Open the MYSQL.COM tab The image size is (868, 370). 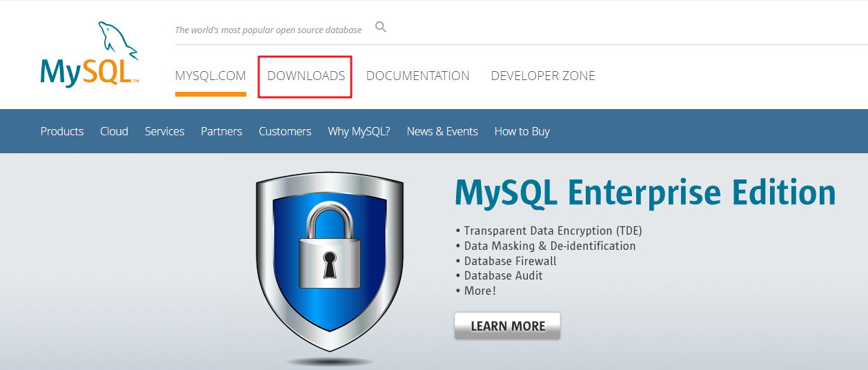point(210,76)
